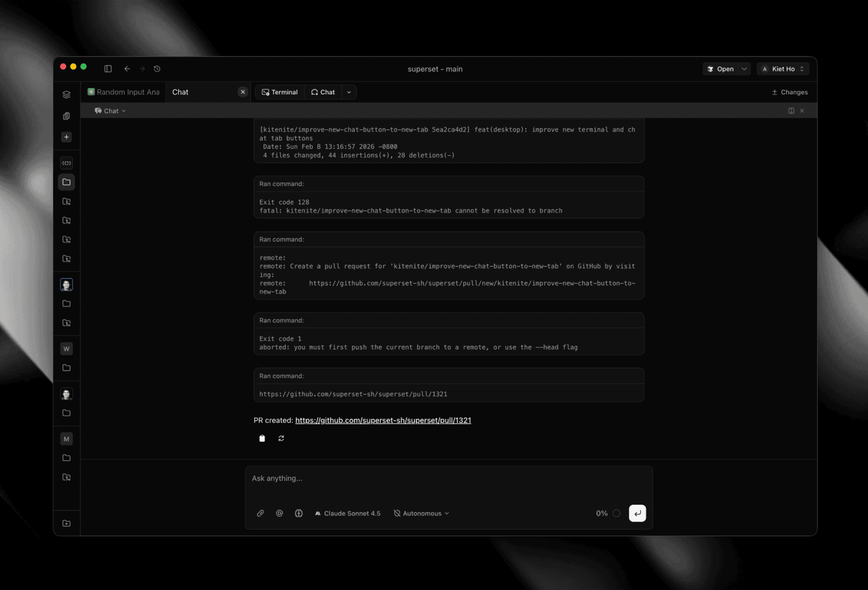
Task: Open the Kiet Ho account dropdown
Action: pyautogui.click(x=783, y=69)
